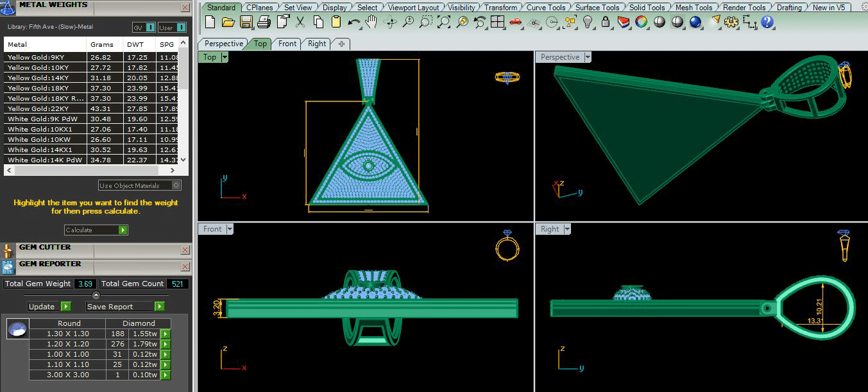This screenshot has height=392, width=868.
Task: Click the Rotate view icon
Action: point(390,22)
